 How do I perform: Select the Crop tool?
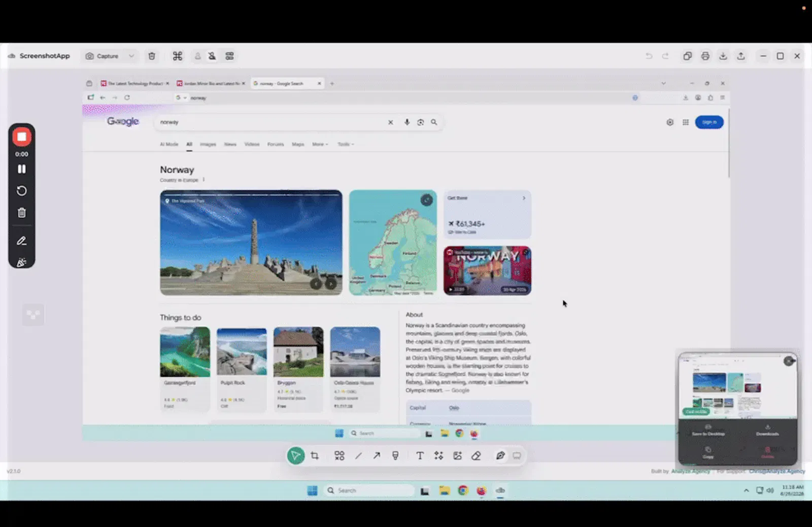[315, 455]
